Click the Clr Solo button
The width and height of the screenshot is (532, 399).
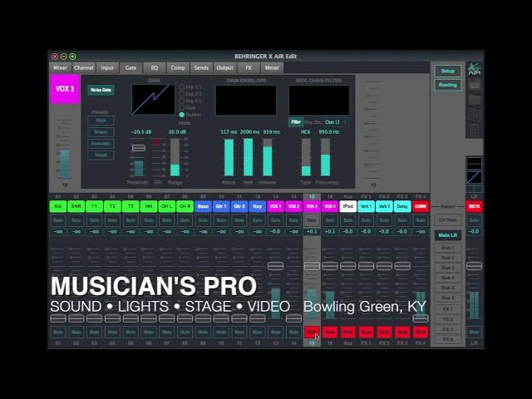tap(448, 219)
